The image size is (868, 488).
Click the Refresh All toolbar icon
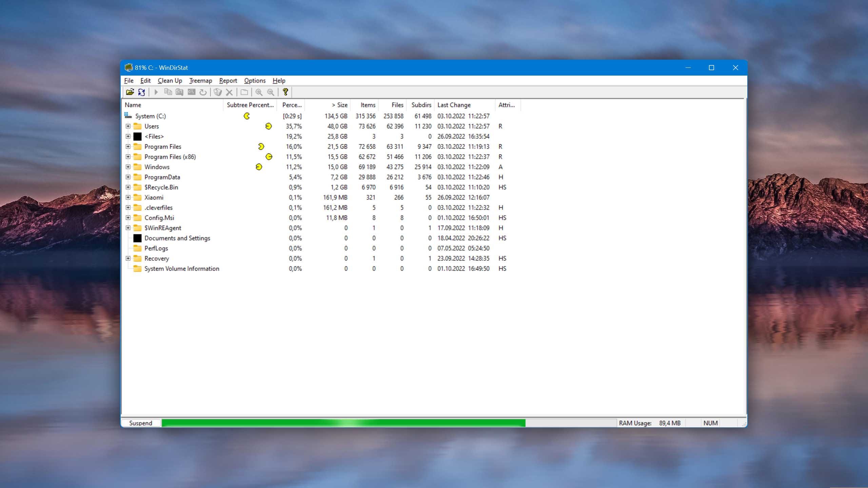pos(141,92)
